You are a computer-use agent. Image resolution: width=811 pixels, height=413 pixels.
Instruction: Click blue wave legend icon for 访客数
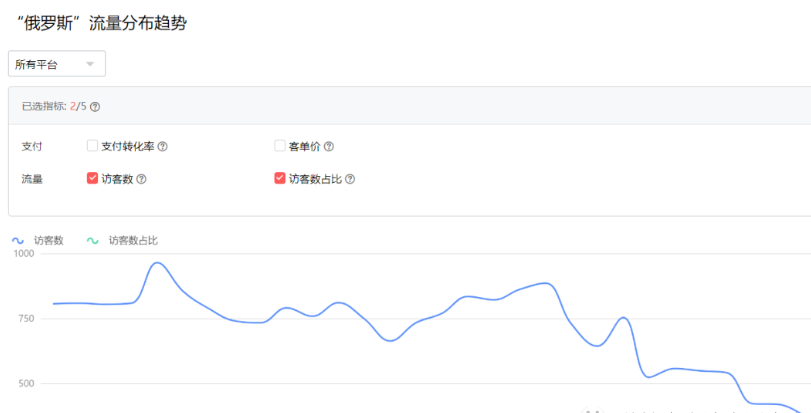pyautogui.click(x=17, y=240)
